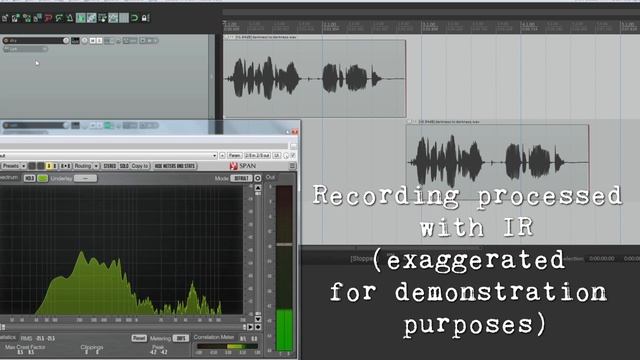Click the Open Project toolbar icon
The width and height of the screenshot is (640, 360).
click(x=15, y=18)
